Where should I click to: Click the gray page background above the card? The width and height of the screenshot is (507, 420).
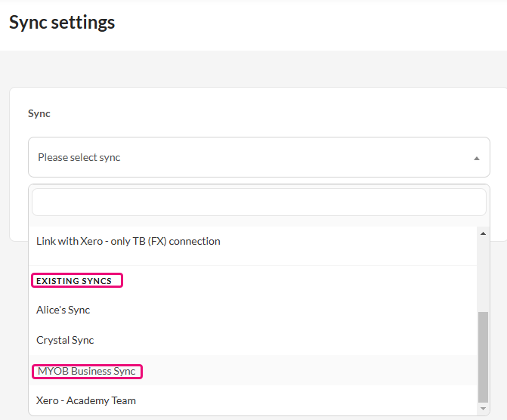pyautogui.click(x=253, y=69)
